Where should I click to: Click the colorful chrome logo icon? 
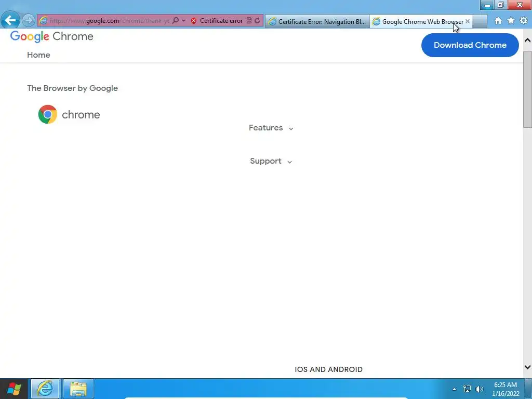(x=47, y=114)
